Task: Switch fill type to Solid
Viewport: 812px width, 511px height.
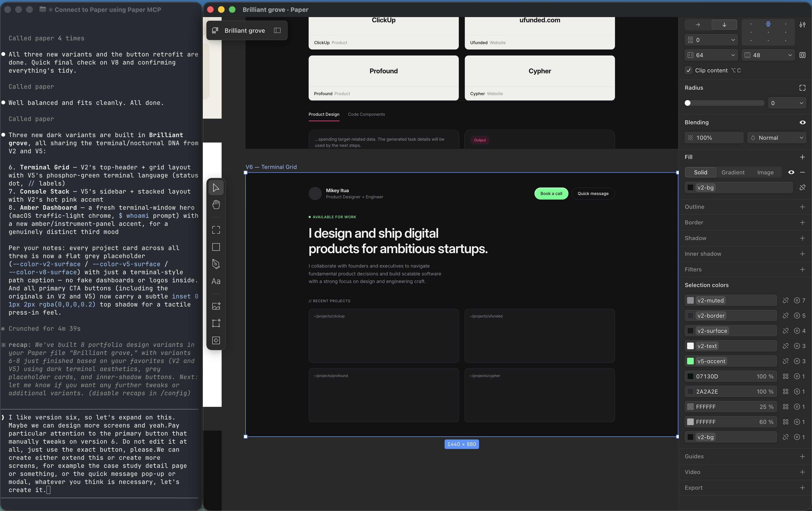Action: 700,172
